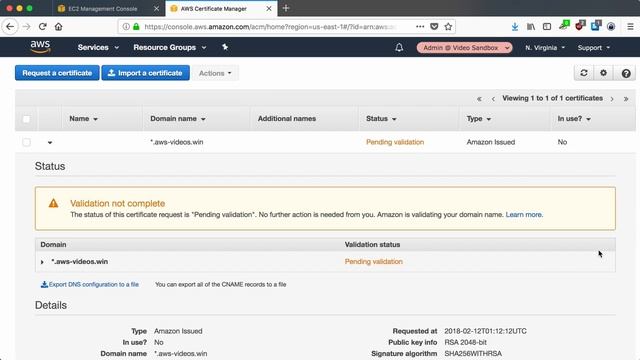This screenshot has height=360, width=640.
Task: Open the browser home page icon
Action: [58, 27]
